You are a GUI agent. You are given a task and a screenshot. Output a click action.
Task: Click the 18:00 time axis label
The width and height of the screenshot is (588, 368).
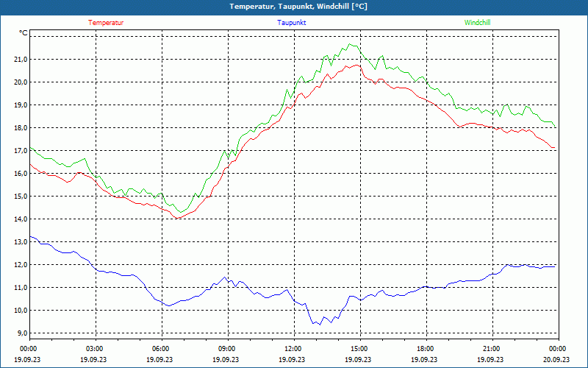tap(425, 349)
